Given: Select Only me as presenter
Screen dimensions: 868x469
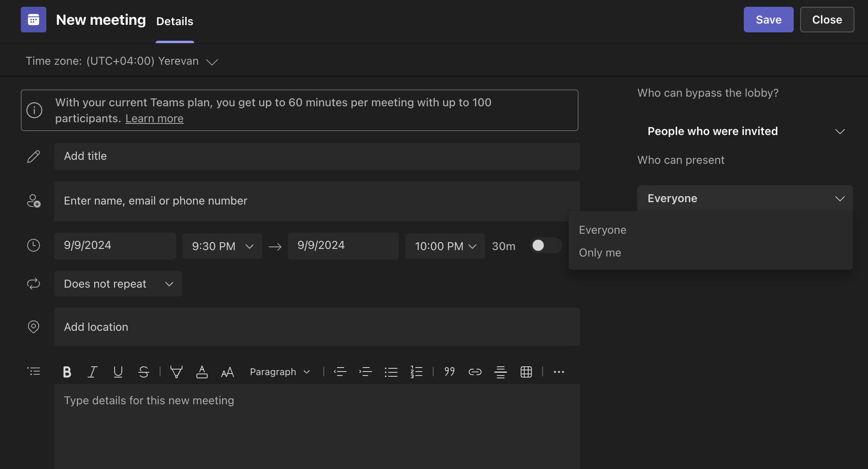Looking at the screenshot, I should pos(600,252).
